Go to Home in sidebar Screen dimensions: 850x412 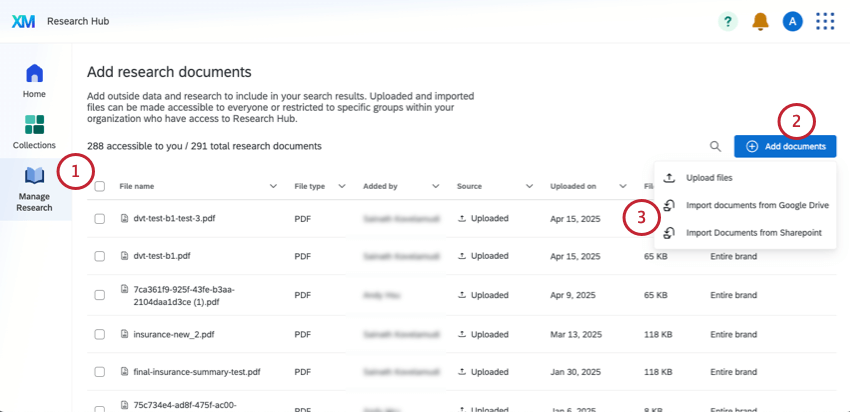pos(35,80)
